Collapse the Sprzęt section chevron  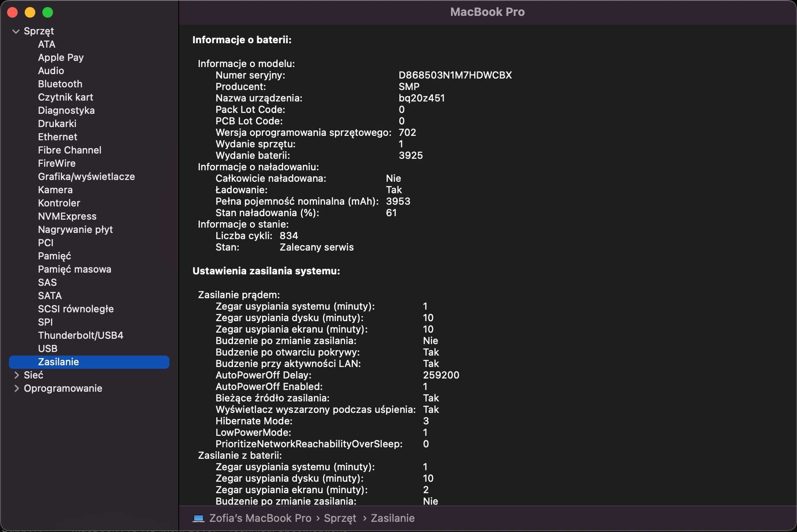(16, 31)
